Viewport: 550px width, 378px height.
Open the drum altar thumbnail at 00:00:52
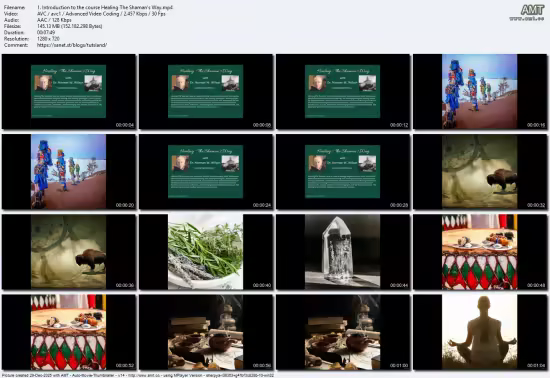[x=68, y=332]
